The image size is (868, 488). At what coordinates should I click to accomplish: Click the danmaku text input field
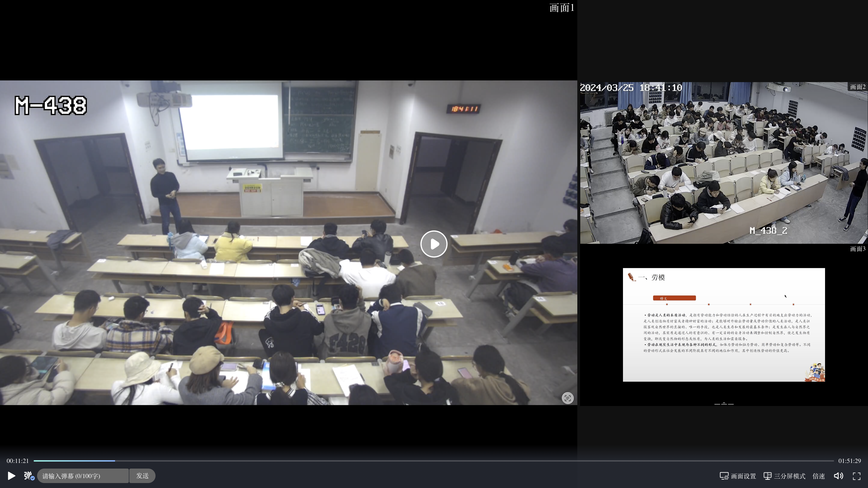click(83, 476)
